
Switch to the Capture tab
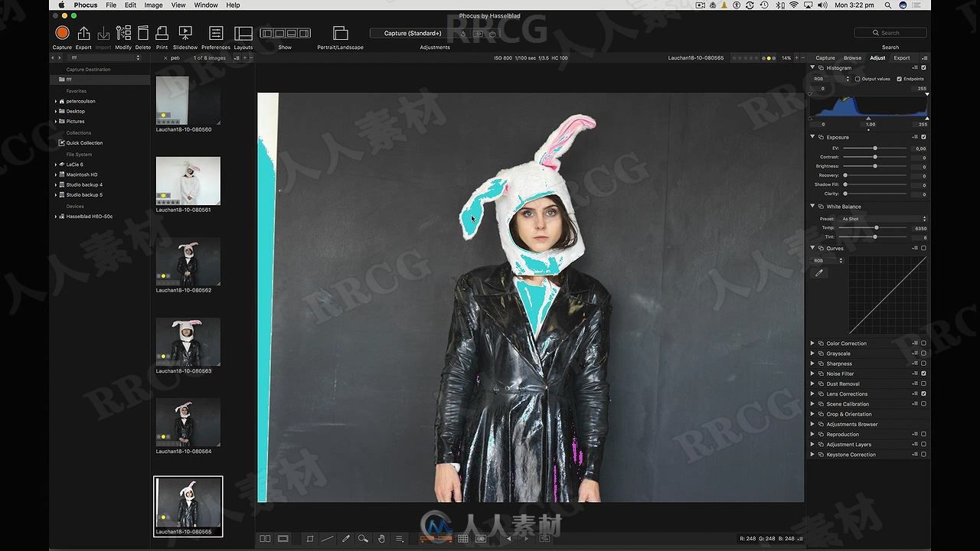point(825,58)
